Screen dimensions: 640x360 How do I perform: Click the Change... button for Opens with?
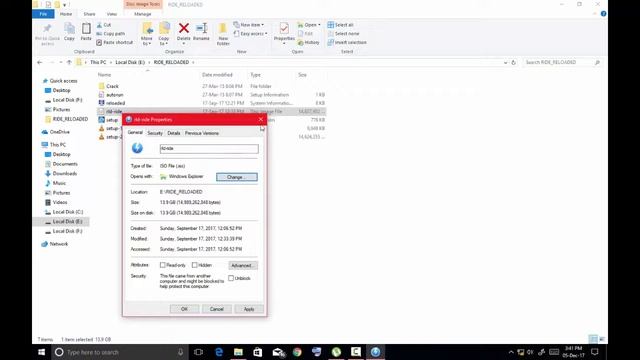click(237, 177)
